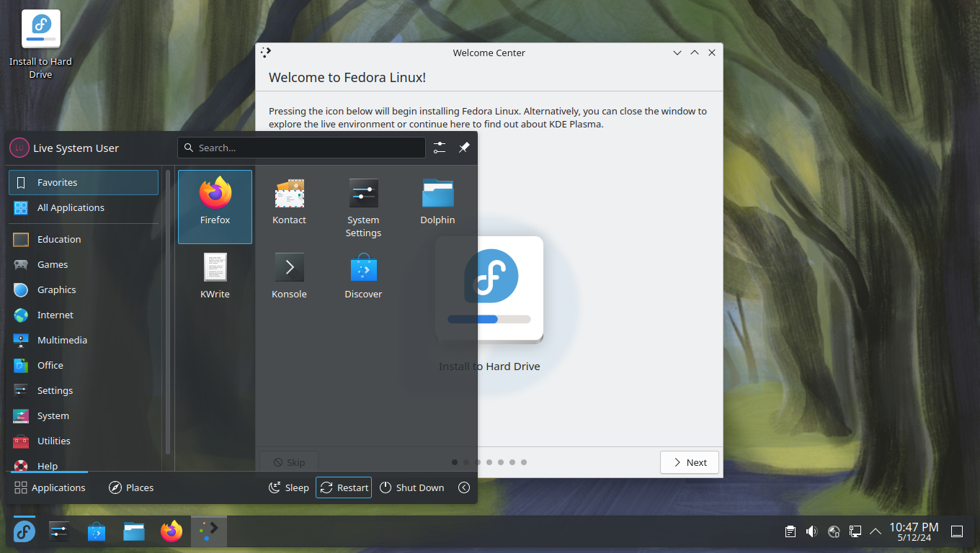Select the Favorites category

[84, 182]
